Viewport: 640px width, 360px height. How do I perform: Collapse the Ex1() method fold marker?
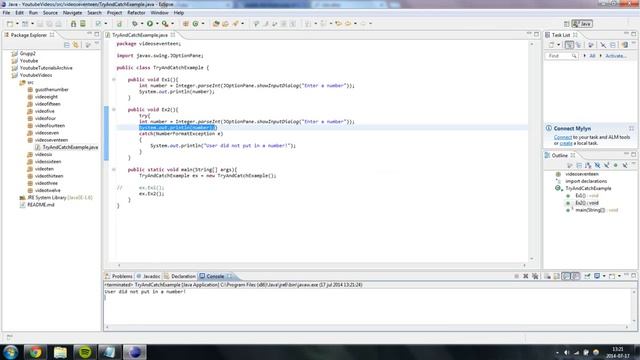[114, 80]
